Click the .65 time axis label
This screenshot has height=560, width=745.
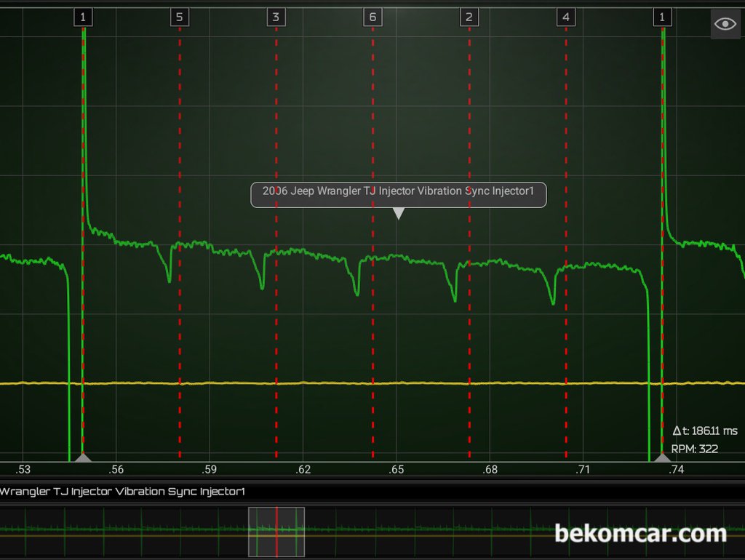coord(396,470)
